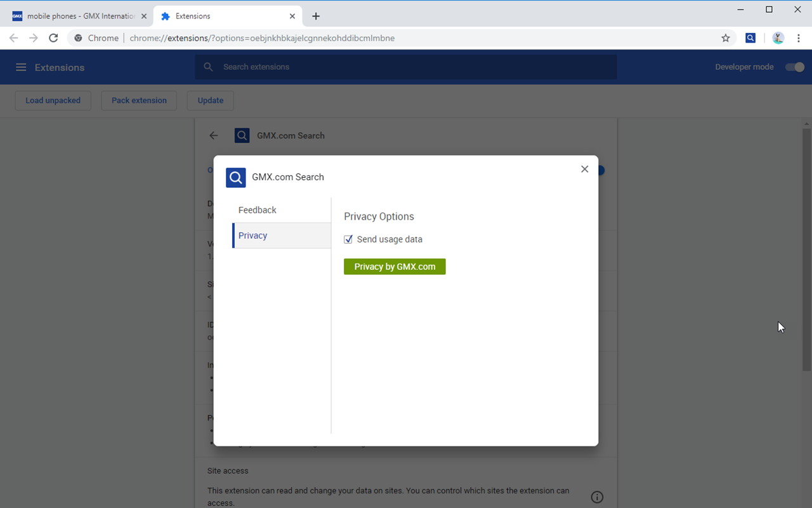Reload the current page
The width and height of the screenshot is (812, 508).
[53, 38]
